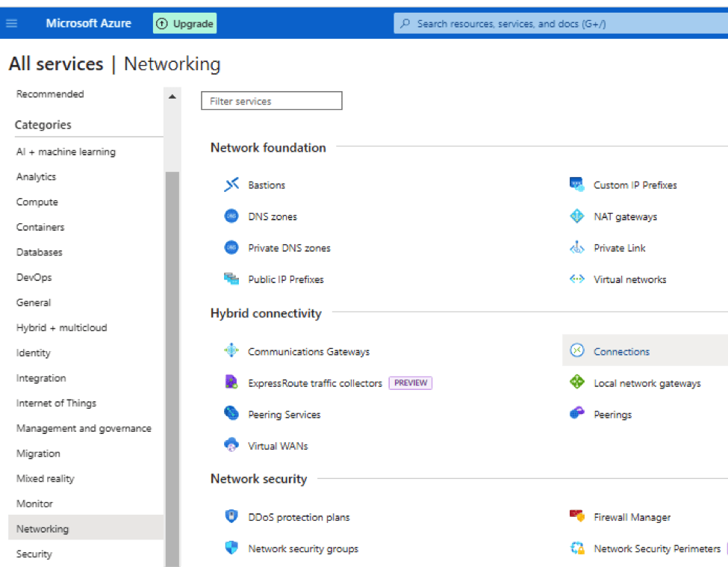
Task: Select the Private Link icon
Action: pos(576,248)
